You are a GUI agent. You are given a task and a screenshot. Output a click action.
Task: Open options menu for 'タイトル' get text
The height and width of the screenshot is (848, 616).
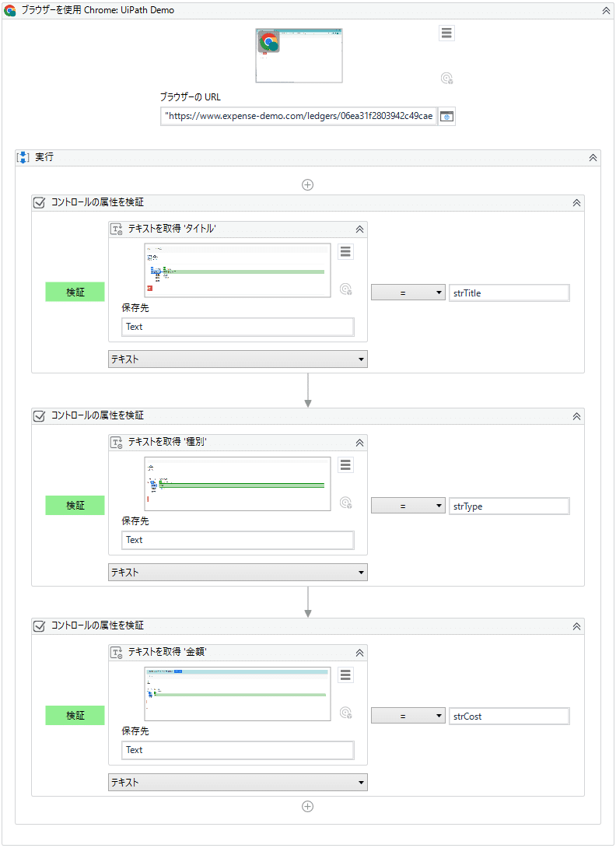point(345,251)
